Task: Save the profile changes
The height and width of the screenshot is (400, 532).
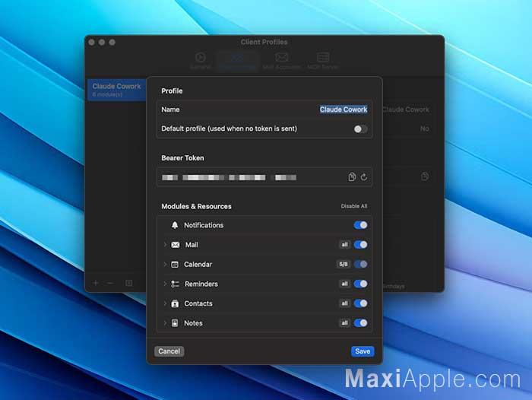Action: tap(363, 351)
